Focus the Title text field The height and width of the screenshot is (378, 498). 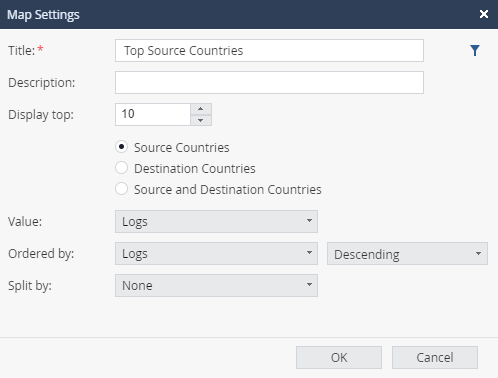point(269,51)
